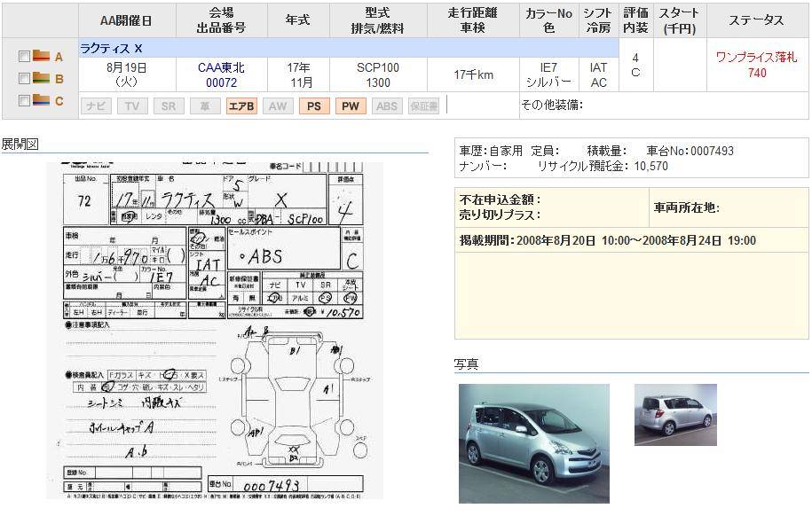
Task: Click the ABS equipment badge next to PW
Action: tap(387, 106)
